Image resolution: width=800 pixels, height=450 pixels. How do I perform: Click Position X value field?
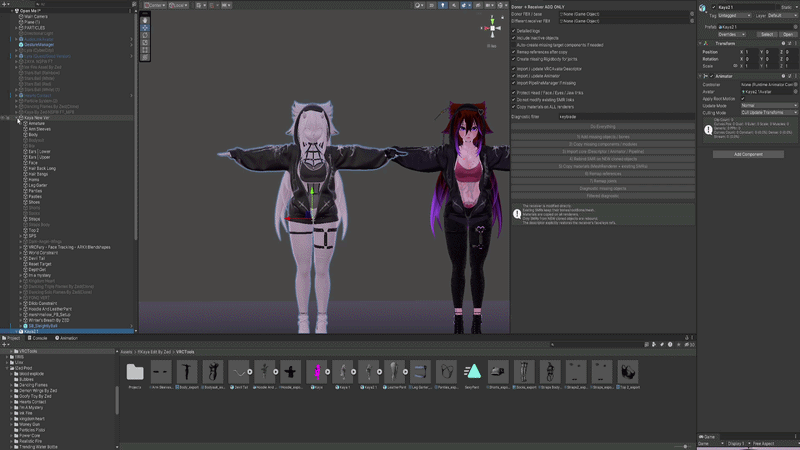tap(751, 52)
